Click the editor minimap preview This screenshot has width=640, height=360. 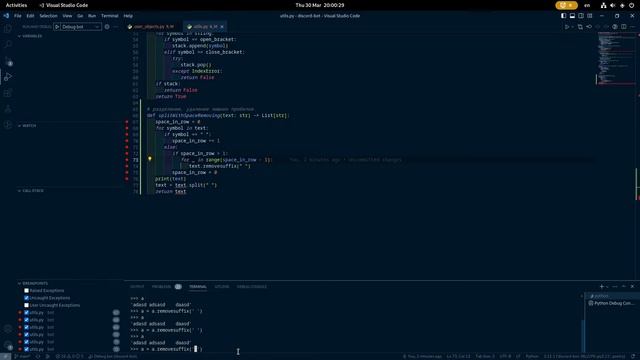(x=616, y=59)
